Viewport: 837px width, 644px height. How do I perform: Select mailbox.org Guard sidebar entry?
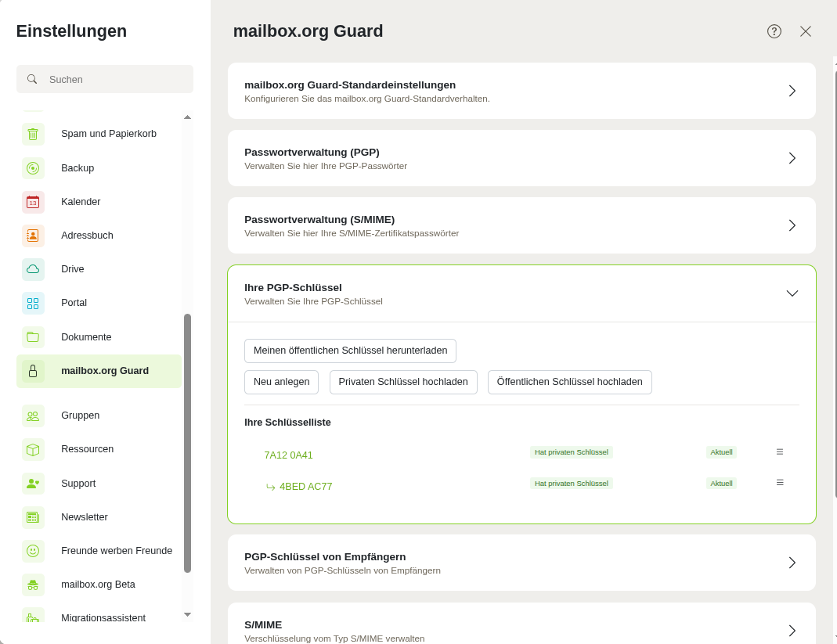(99, 371)
